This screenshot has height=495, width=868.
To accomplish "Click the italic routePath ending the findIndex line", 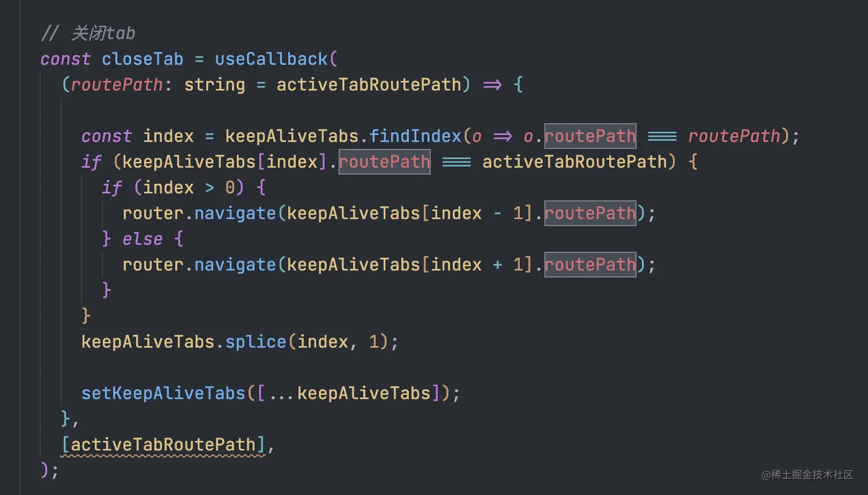I will point(734,136).
